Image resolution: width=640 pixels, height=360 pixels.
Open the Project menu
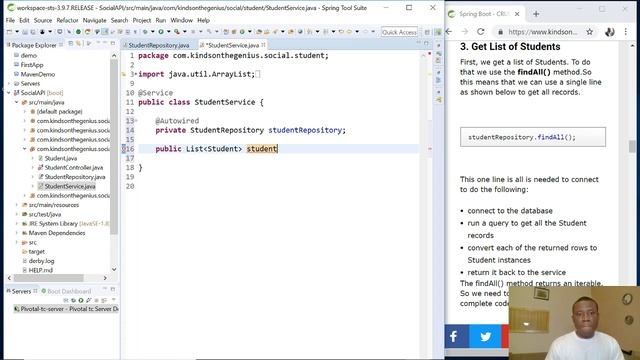tap(142, 20)
